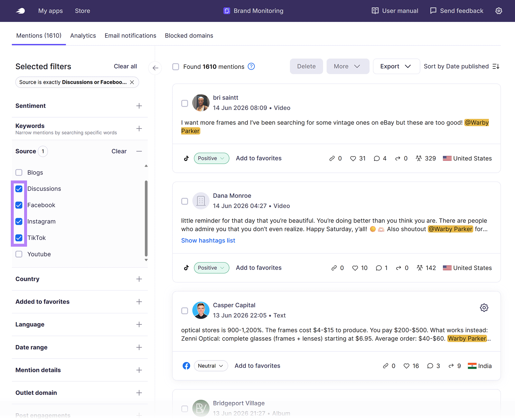Remove the Source filter chip with X
Image resolution: width=515 pixels, height=420 pixels.
[x=132, y=82]
